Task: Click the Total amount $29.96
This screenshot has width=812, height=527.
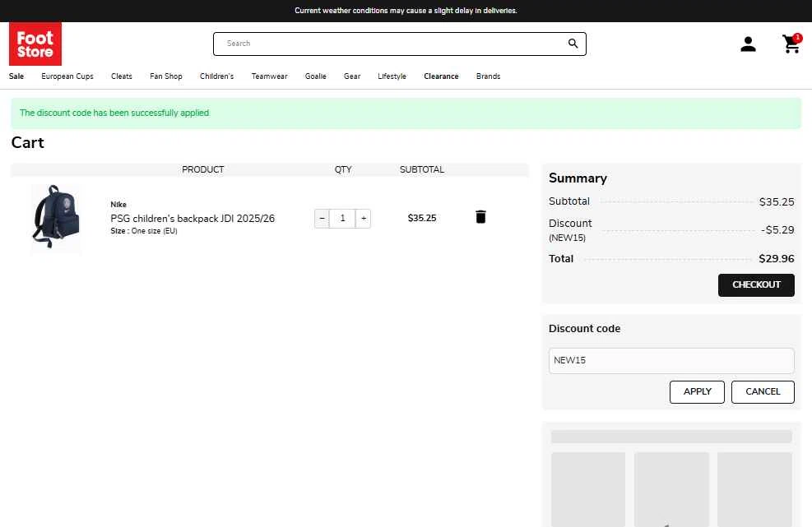Action: 777,259
